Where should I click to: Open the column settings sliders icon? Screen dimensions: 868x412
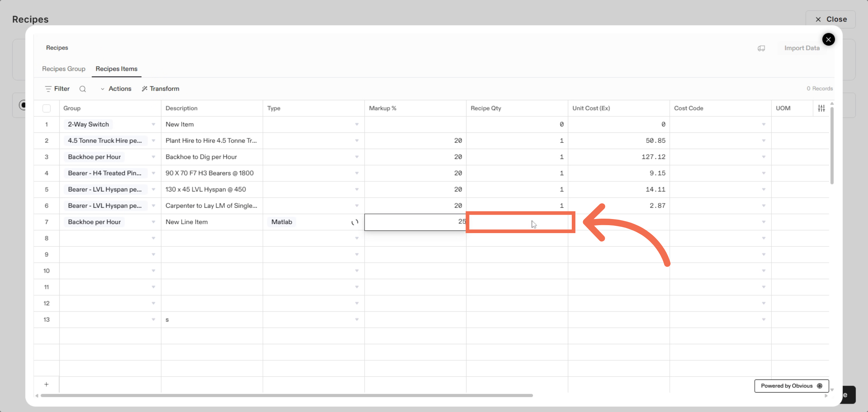pyautogui.click(x=821, y=108)
